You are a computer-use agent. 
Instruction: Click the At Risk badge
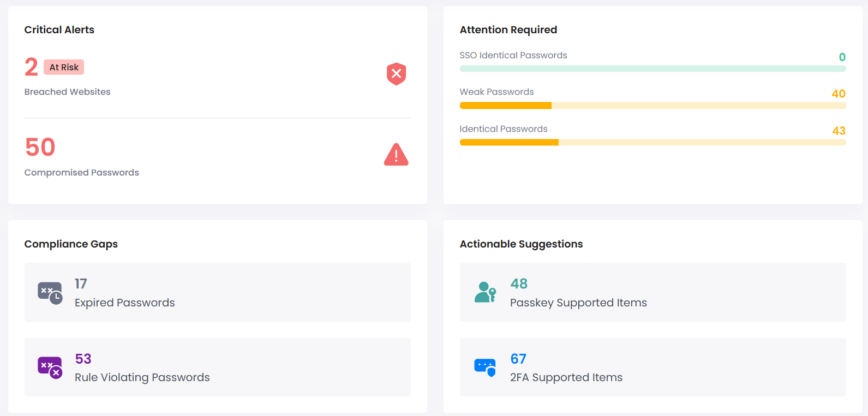pos(63,67)
